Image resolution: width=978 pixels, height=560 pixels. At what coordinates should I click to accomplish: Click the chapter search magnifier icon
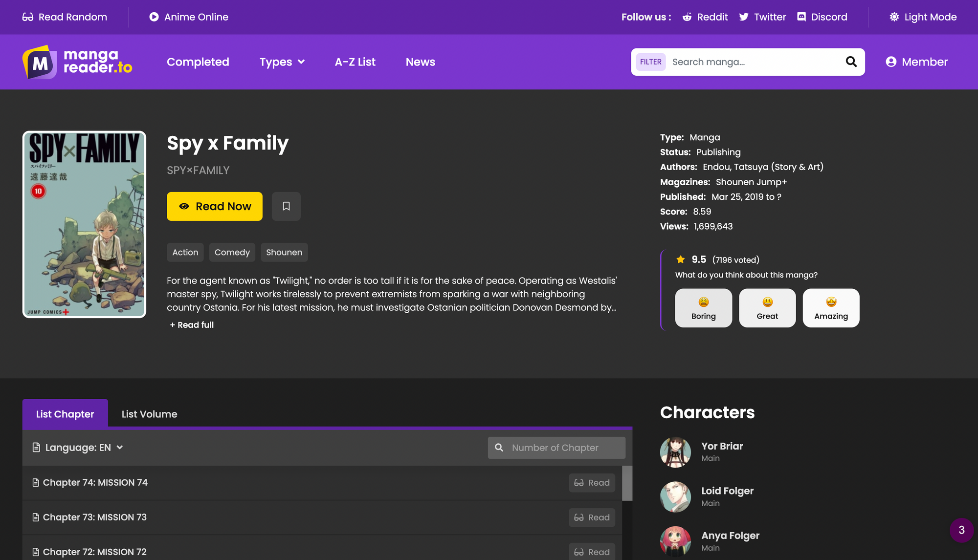click(499, 448)
